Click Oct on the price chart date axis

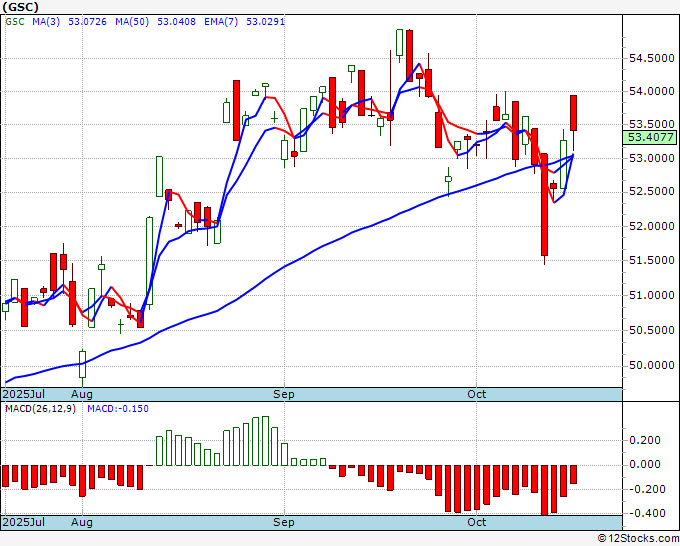pos(477,394)
